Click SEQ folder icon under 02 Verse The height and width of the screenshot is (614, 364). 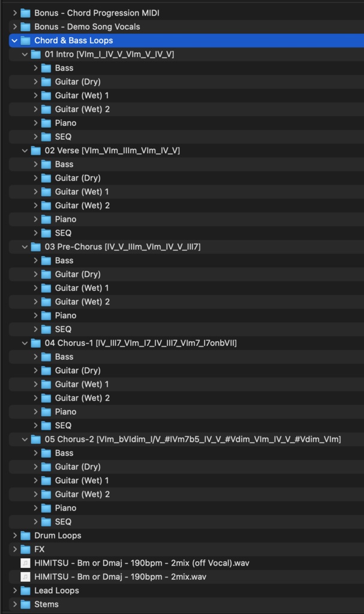pyautogui.click(x=46, y=233)
